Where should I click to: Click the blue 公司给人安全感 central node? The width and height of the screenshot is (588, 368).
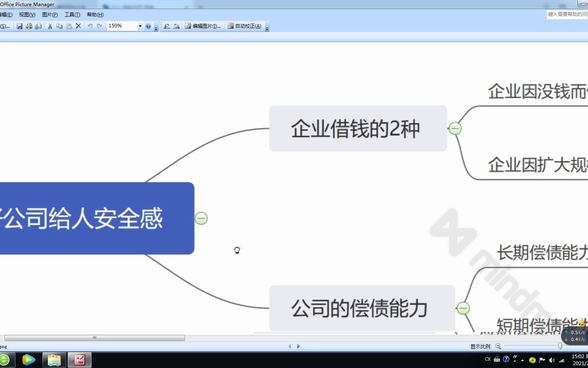(x=97, y=218)
